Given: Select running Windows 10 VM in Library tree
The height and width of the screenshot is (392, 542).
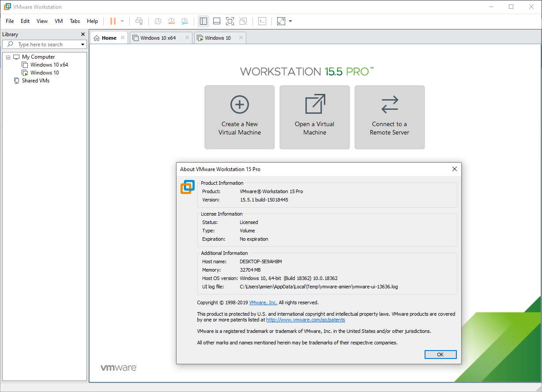Looking at the screenshot, I should (x=44, y=73).
